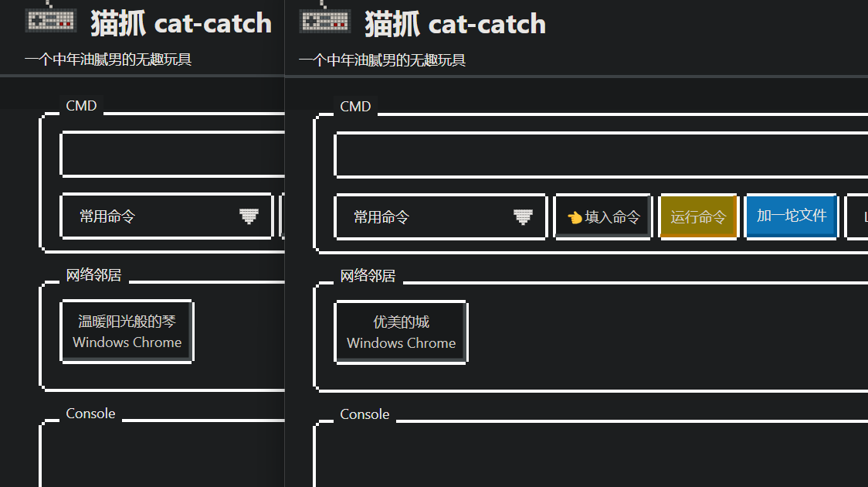Click the Console area in the left window
This screenshot has height=487, width=868.
pyautogui.click(x=162, y=454)
